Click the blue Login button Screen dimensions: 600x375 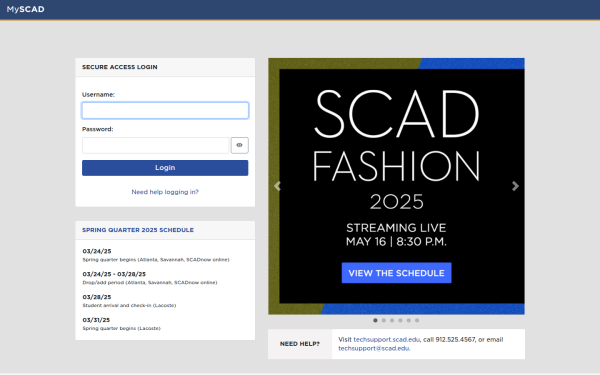(165, 168)
